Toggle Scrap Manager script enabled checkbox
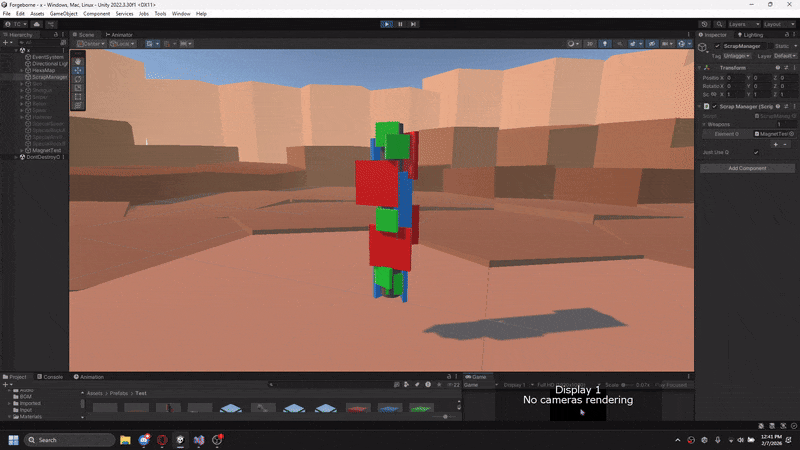This screenshot has height=450, width=800. click(714, 107)
